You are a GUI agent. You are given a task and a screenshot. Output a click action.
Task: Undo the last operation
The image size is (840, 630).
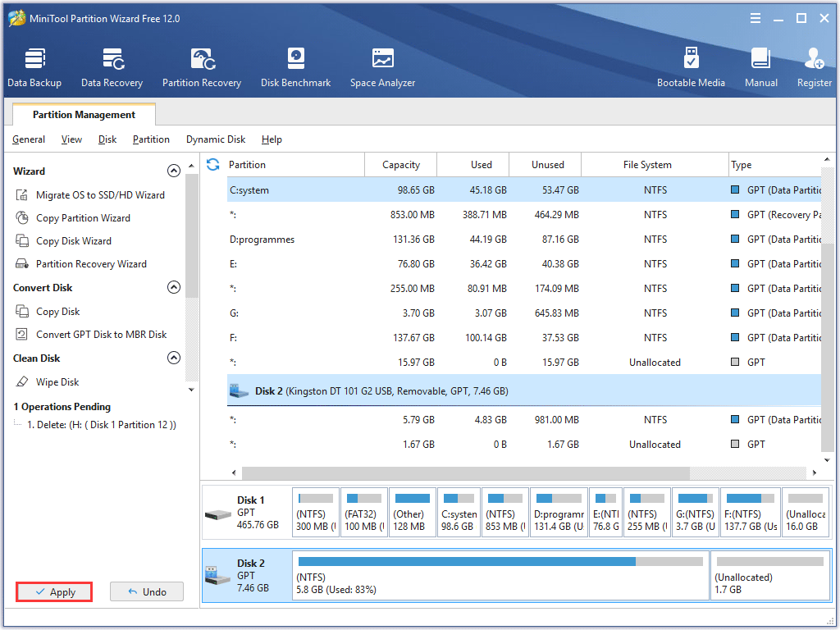pos(146,591)
